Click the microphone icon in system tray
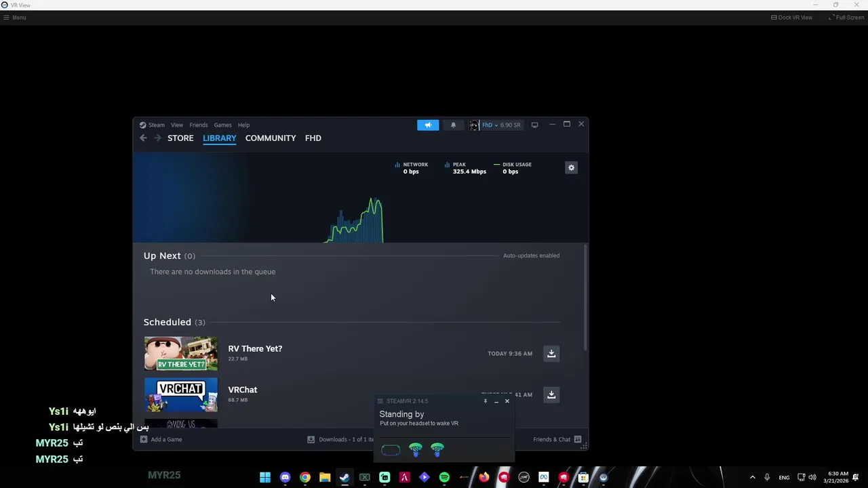 click(767, 477)
